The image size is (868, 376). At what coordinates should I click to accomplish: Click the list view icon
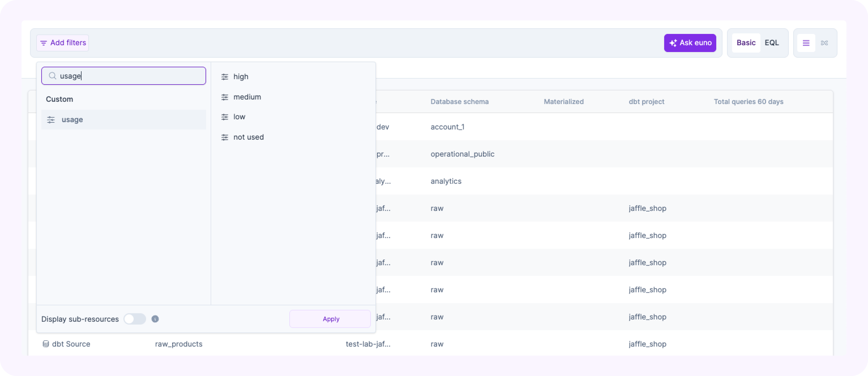(x=806, y=43)
